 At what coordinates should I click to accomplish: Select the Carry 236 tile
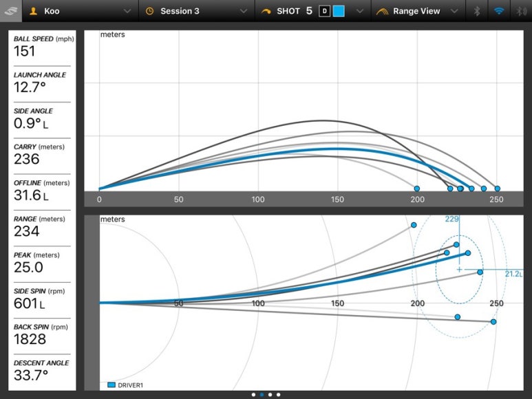pyautogui.click(x=42, y=155)
